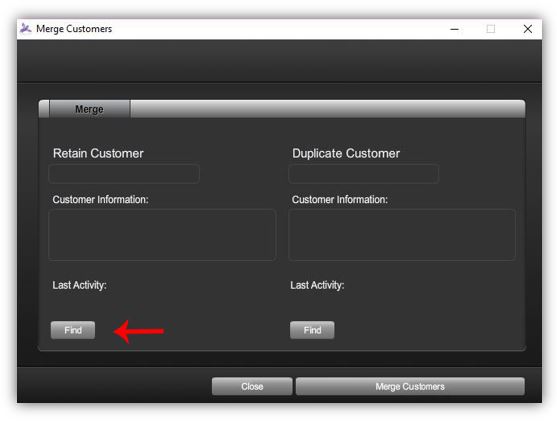The height and width of the screenshot is (422, 557).
Task: Click the 'Duplicate Customer' heading text
Action: (x=346, y=153)
